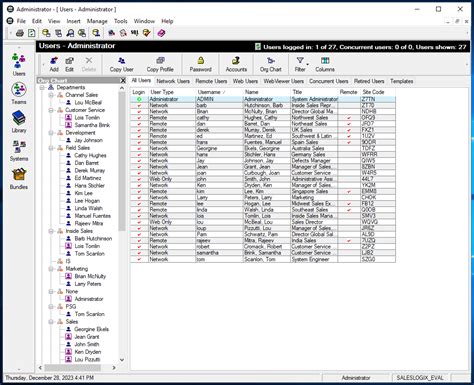Click the Copy Profile icon
Viewport: 474px width, 385px height.
point(160,61)
